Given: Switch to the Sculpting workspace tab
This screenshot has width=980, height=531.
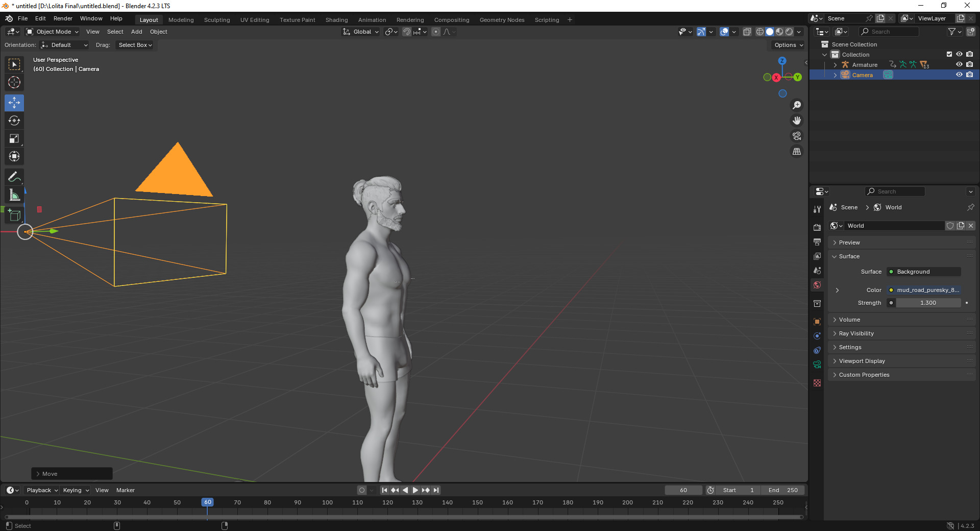Looking at the screenshot, I should tap(217, 20).
